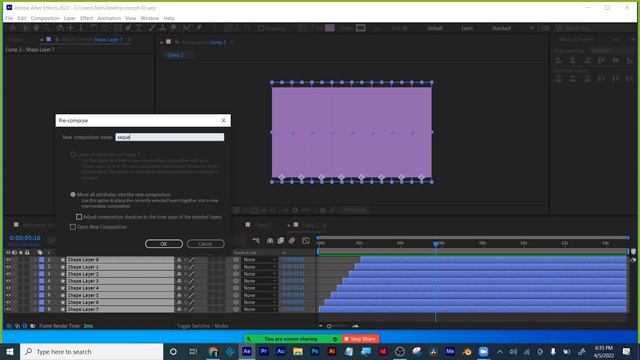The width and height of the screenshot is (640, 360).
Task: Toggle hide shy layers timeline icon
Action: coord(270,241)
